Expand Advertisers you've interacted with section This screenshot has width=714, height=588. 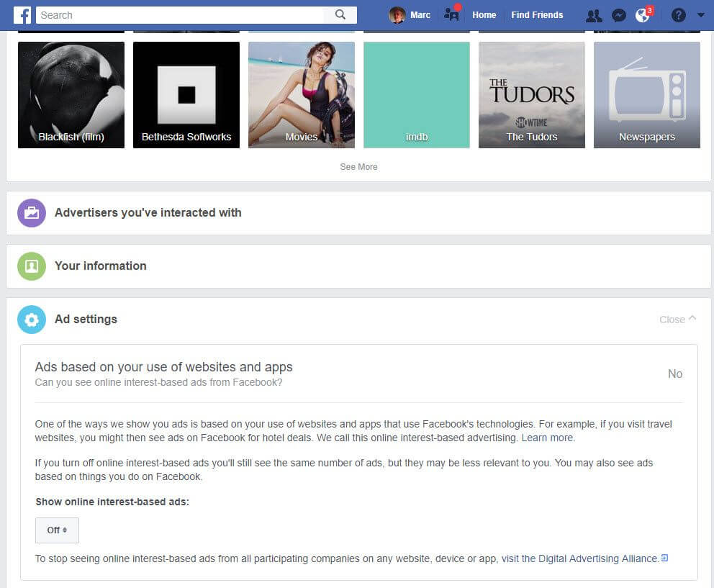pos(358,213)
